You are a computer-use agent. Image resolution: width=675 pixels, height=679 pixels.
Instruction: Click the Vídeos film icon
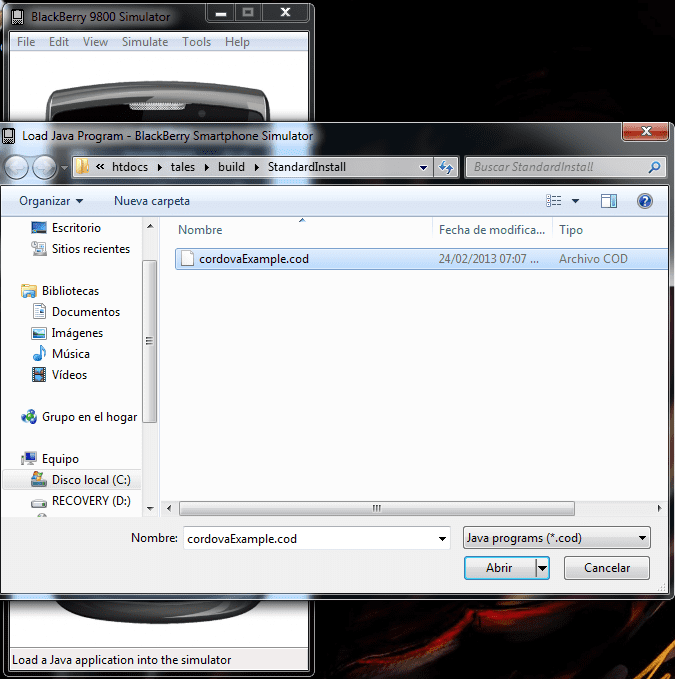coord(39,375)
